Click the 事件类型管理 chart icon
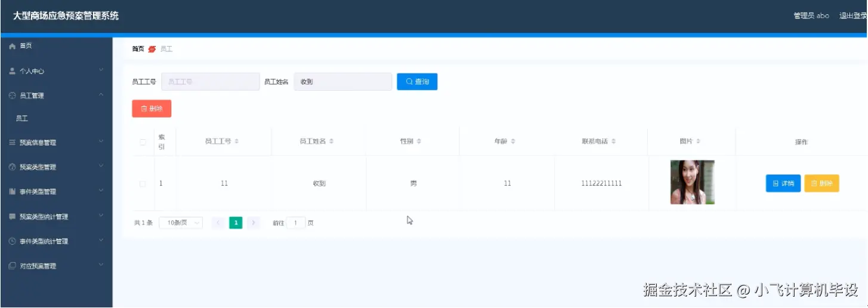The width and height of the screenshot is (868, 308). pos(12,192)
